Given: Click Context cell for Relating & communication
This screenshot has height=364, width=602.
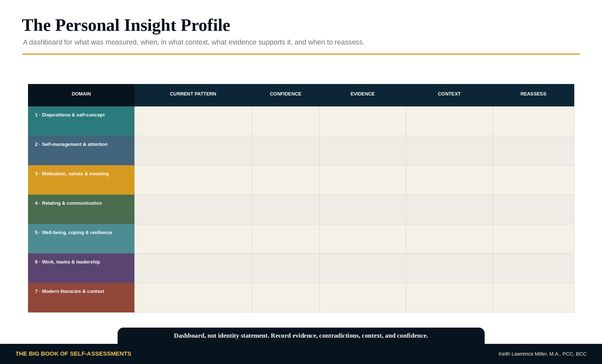Looking at the screenshot, I should (449, 209).
